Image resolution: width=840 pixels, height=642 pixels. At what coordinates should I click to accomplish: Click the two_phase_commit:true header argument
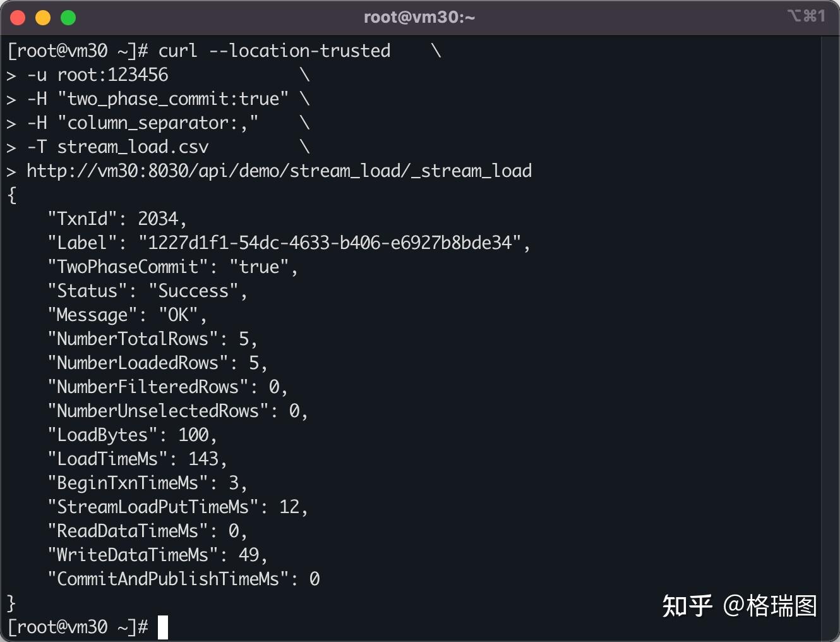coord(173,99)
